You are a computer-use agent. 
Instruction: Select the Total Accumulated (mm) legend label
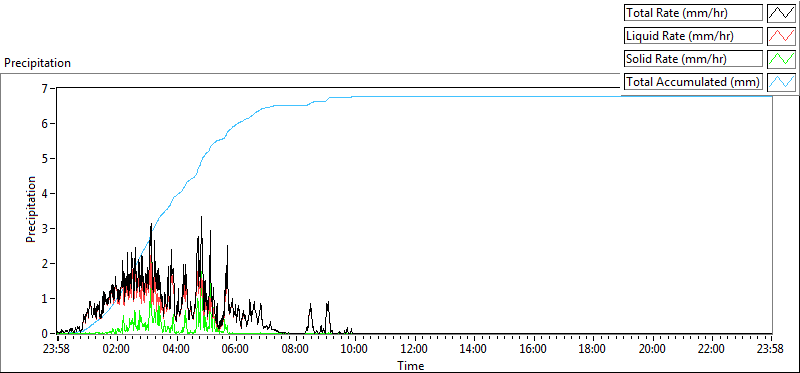coord(693,82)
